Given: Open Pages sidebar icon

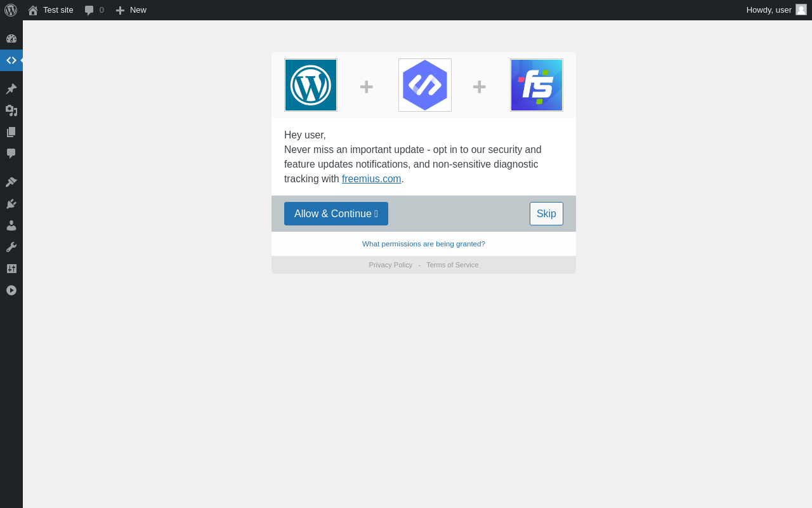Looking at the screenshot, I should [x=11, y=132].
